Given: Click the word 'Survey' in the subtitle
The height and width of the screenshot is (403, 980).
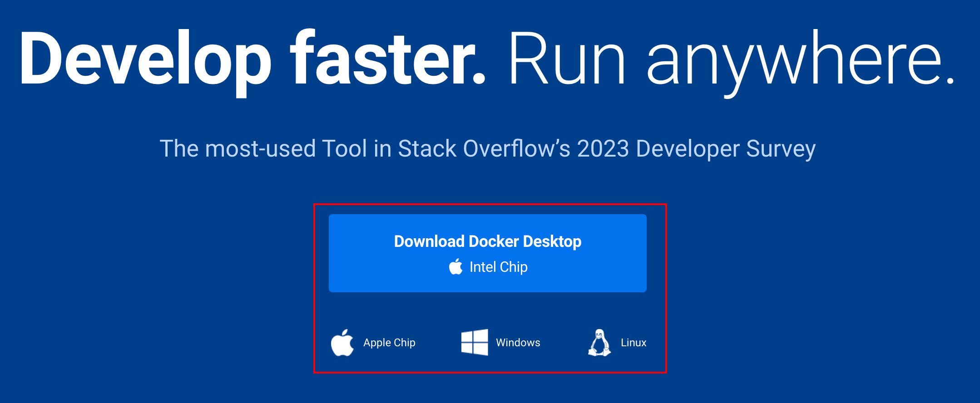Looking at the screenshot, I should coord(781,149).
